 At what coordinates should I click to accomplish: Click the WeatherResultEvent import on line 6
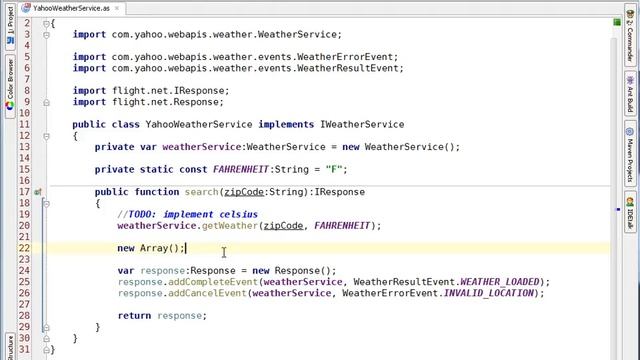coord(238,68)
